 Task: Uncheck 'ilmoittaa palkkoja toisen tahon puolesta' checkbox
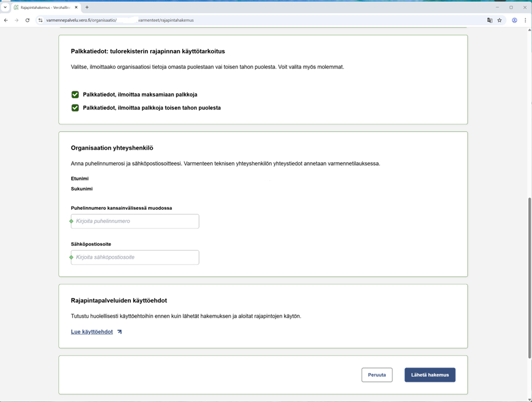(75, 108)
